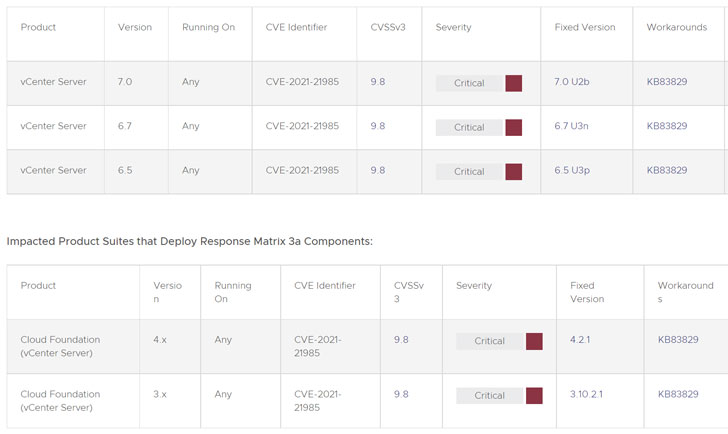Click the 4.2.1 fixed version

[x=581, y=340]
